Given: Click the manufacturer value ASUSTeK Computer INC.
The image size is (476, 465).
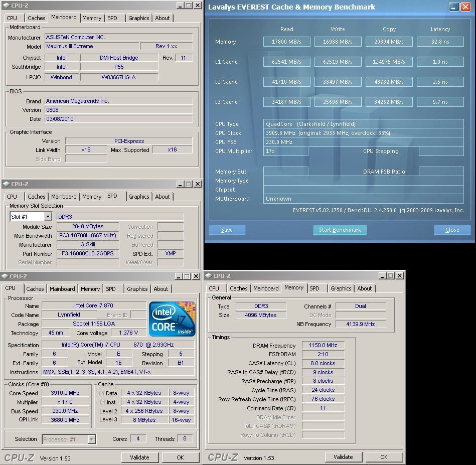Looking at the screenshot, I should pyautogui.click(x=119, y=37).
